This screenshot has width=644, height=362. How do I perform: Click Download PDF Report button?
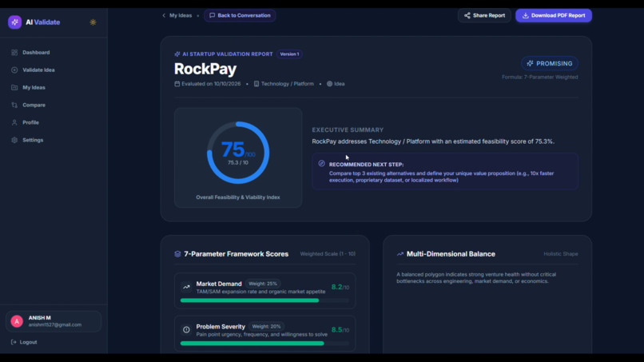[x=554, y=16]
